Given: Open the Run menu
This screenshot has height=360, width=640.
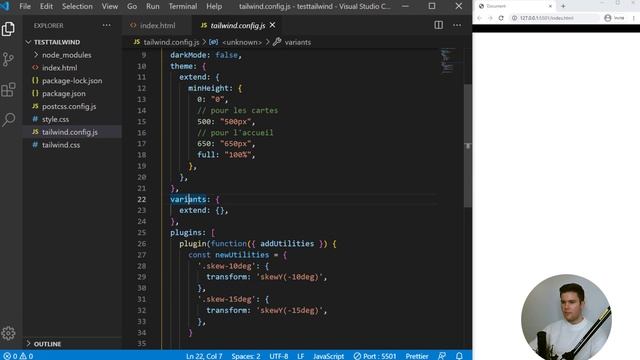Looking at the screenshot, I should 153,6.
